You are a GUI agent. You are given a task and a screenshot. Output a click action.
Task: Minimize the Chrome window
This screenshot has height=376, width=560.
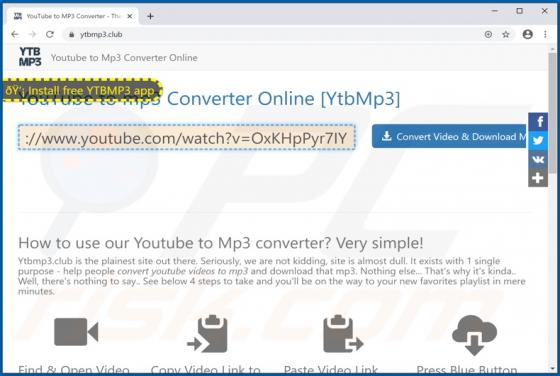(495, 11)
